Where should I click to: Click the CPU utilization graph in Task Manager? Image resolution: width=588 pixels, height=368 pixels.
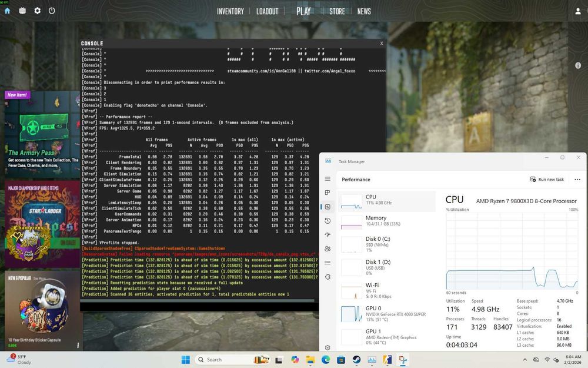coord(512,251)
